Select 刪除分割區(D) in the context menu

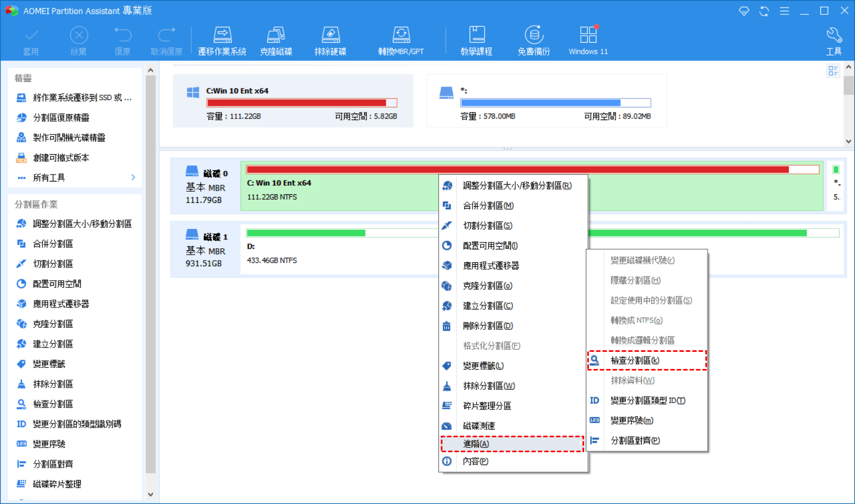pyautogui.click(x=513, y=326)
